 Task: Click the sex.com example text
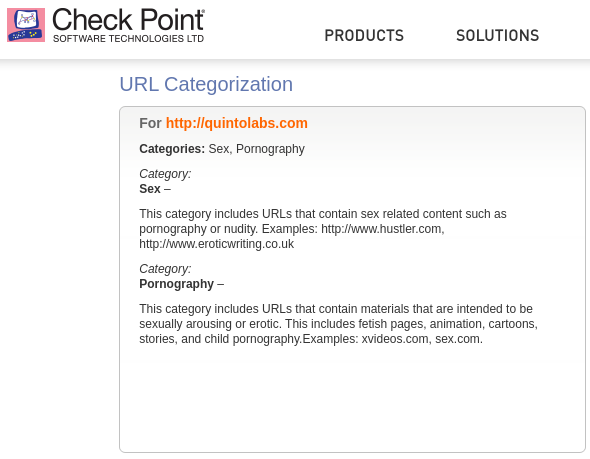coord(459,339)
